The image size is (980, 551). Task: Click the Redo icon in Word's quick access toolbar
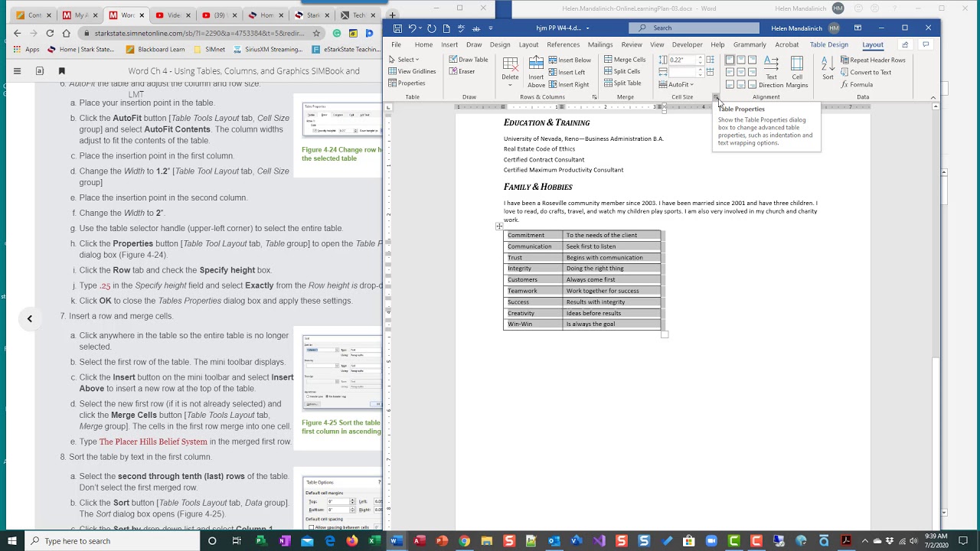[431, 28]
